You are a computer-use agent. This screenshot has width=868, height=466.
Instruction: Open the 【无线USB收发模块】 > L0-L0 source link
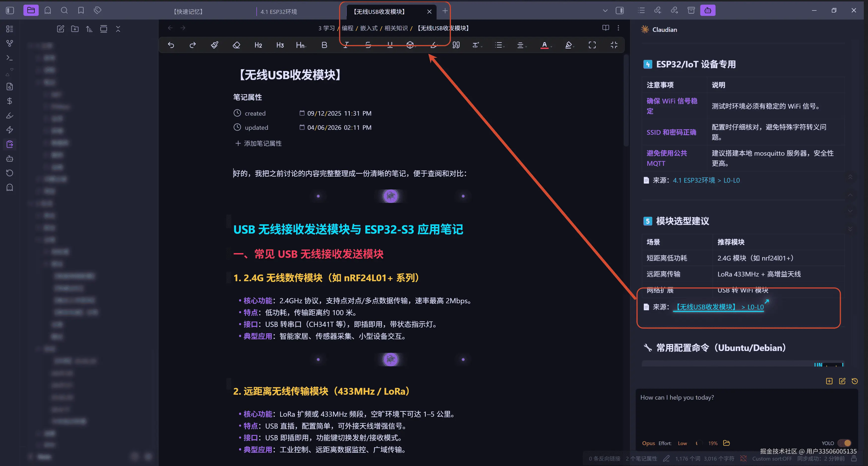tap(718, 307)
